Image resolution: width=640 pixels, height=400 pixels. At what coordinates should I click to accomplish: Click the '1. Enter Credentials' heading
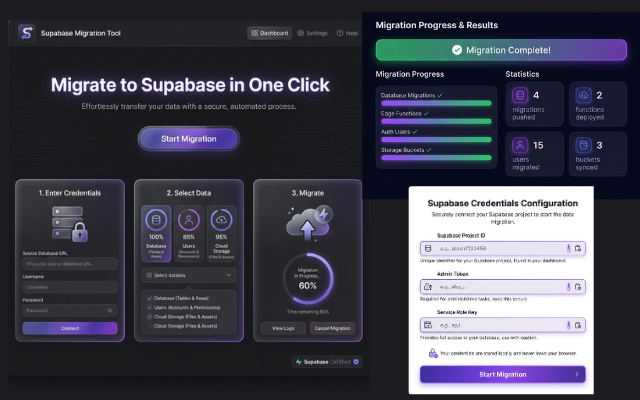tap(70, 193)
